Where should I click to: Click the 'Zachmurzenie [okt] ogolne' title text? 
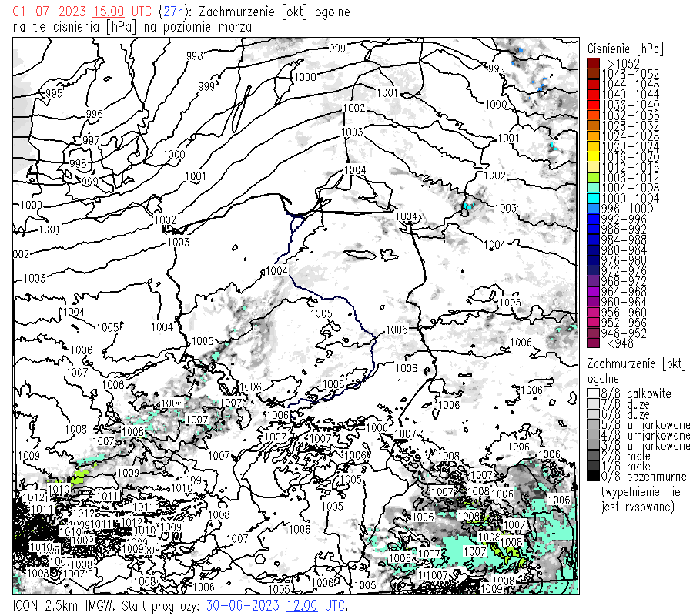[x=274, y=12]
